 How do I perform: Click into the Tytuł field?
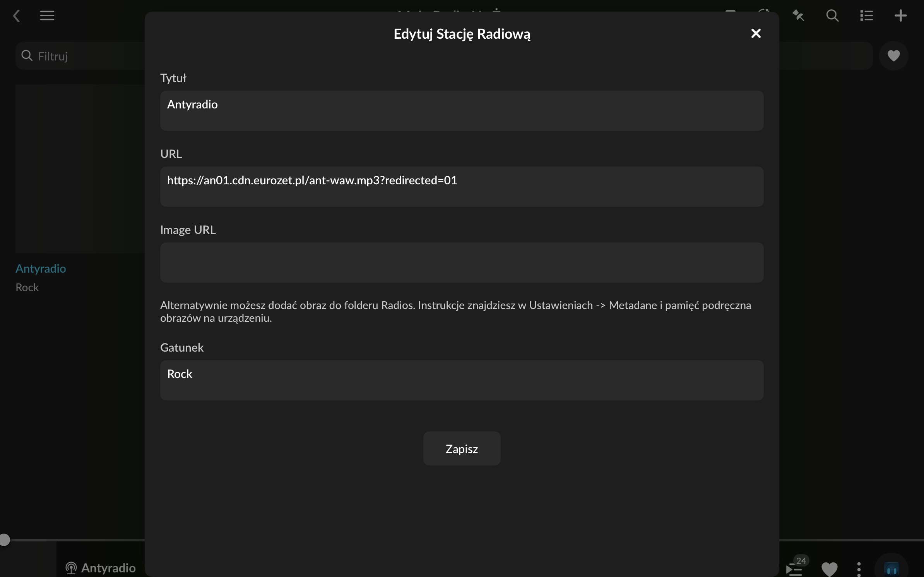(x=462, y=111)
